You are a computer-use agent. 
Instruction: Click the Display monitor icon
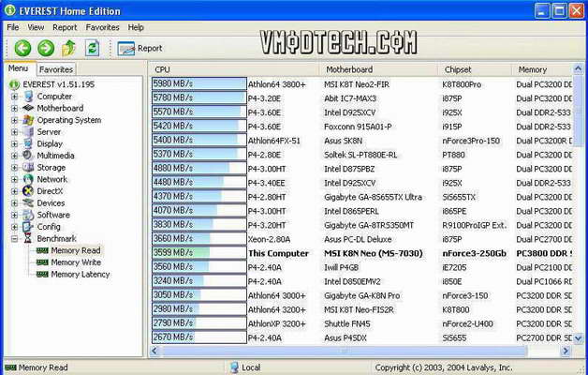pyautogui.click(x=28, y=143)
